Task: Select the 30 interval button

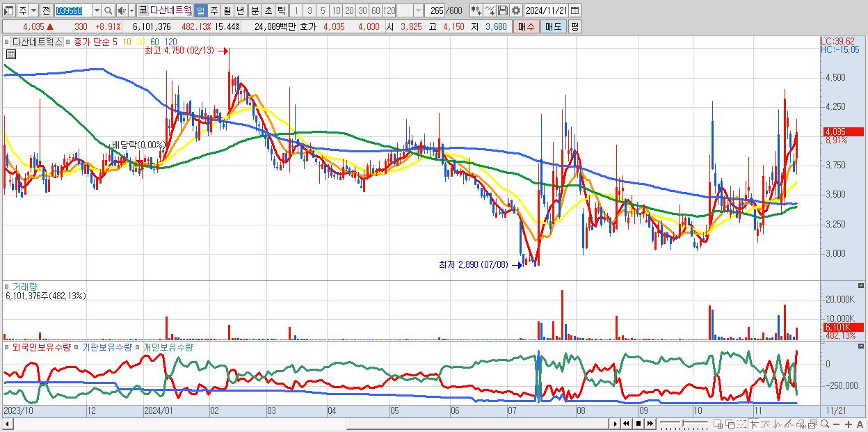Action: (362, 10)
